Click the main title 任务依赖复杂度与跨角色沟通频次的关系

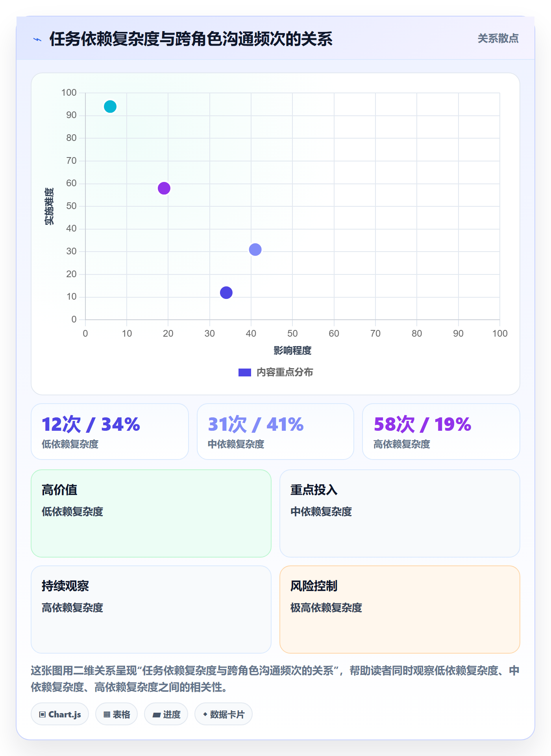[x=191, y=39]
